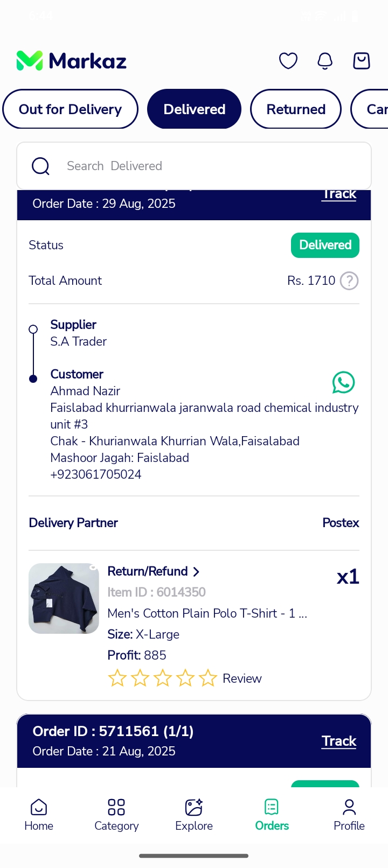This screenshot has height=868, width=388.
Task: Open the wishlist heart icon
Action: pos(288,61)
